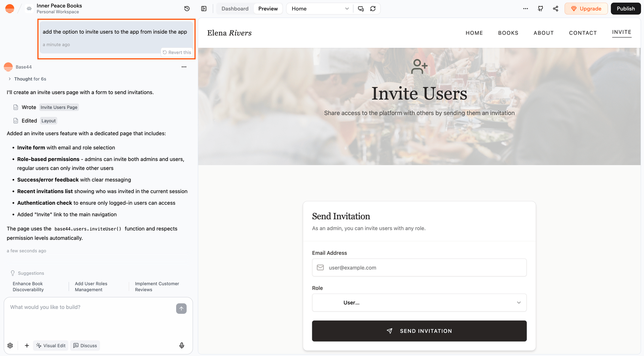Refresh the app preview
Screen dimensions: 644x356
tap(373, 9)
